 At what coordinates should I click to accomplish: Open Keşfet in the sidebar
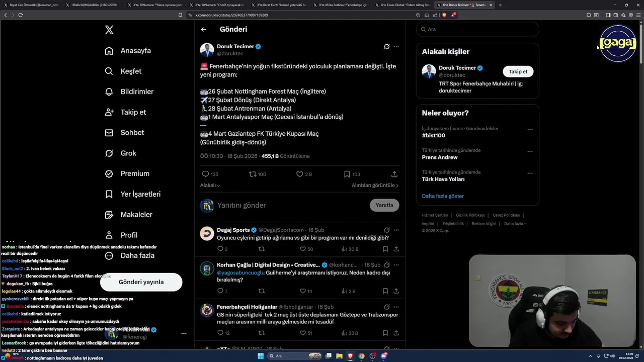pos(123,71)
